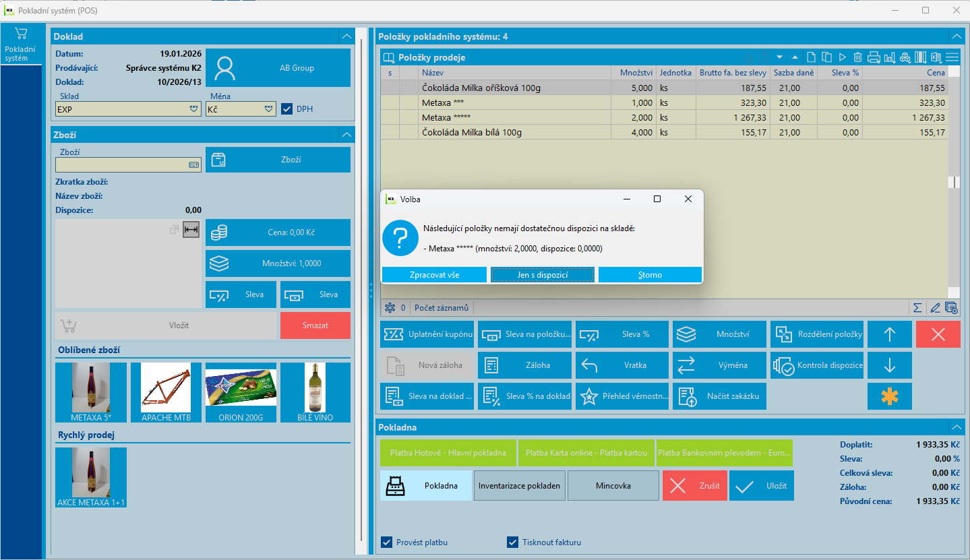Click the question mark icon in Volba dialog
The height and width of the screenshot is (560, 970).
(400, 238)
